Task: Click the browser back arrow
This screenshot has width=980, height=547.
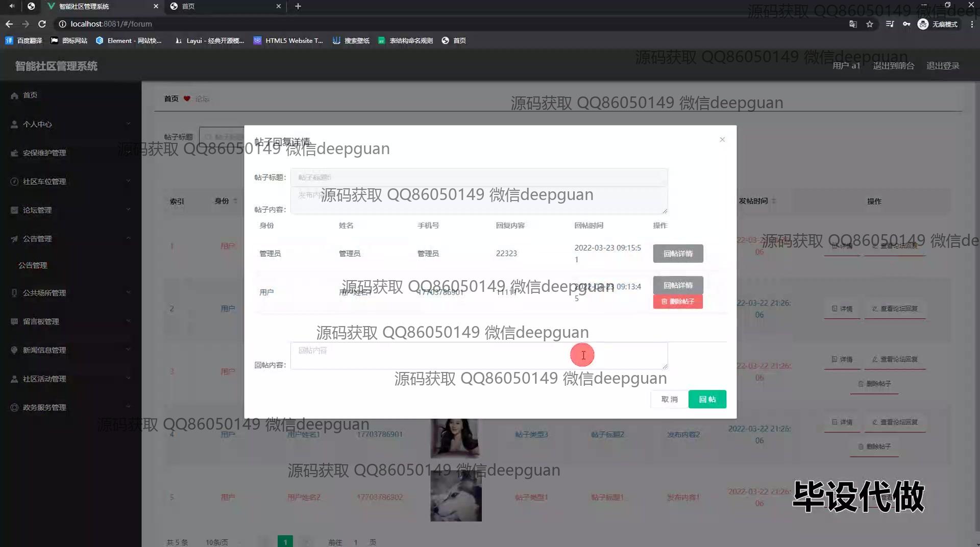Action: click(9, 24)
